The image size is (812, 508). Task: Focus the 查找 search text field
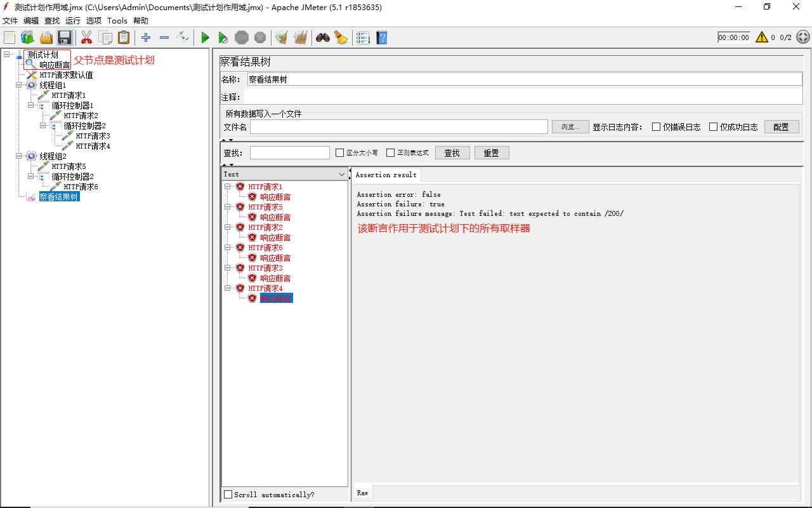point(290,153)
